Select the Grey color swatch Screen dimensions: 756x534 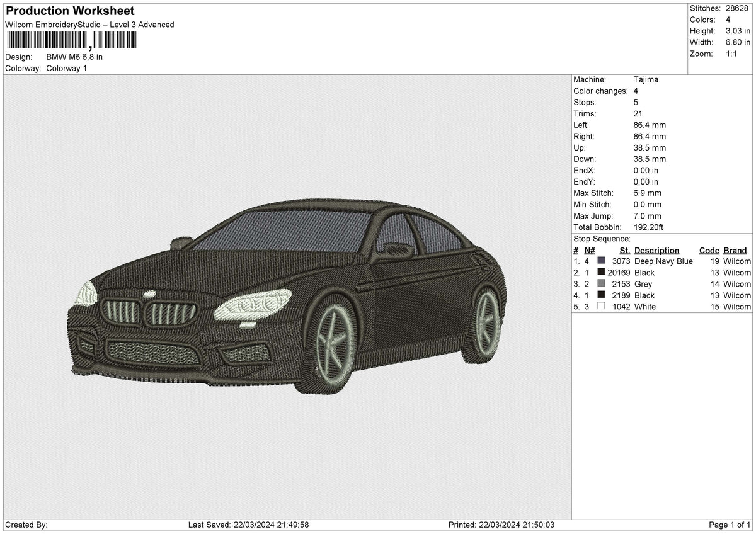coord(601,284)
